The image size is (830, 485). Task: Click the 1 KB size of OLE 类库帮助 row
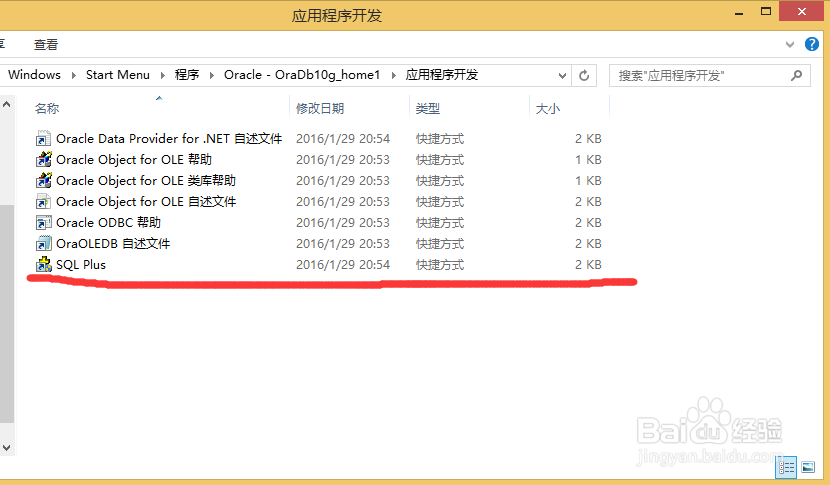(x=588, y=181)
